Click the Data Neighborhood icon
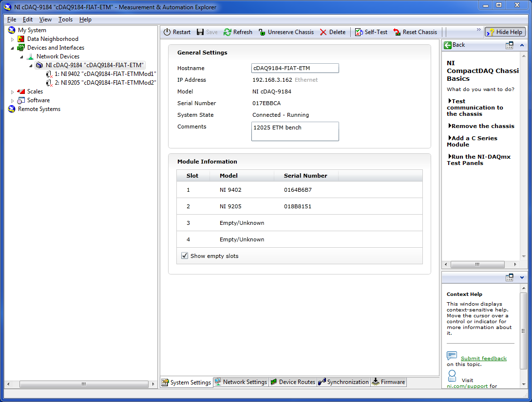 pyautogui.click(x=21, y=39)
